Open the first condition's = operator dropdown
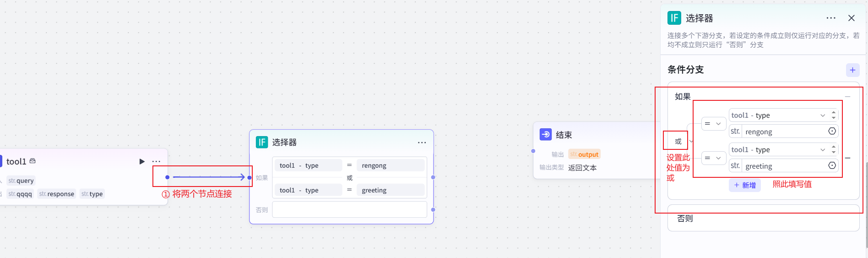This screenshot has height=258, width=868. tap(713, 124)
